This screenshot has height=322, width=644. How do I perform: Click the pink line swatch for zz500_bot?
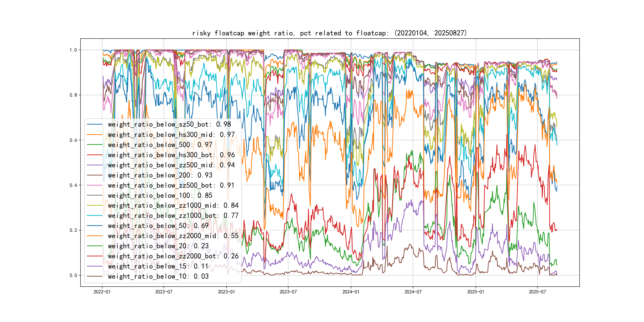(94, 185)
